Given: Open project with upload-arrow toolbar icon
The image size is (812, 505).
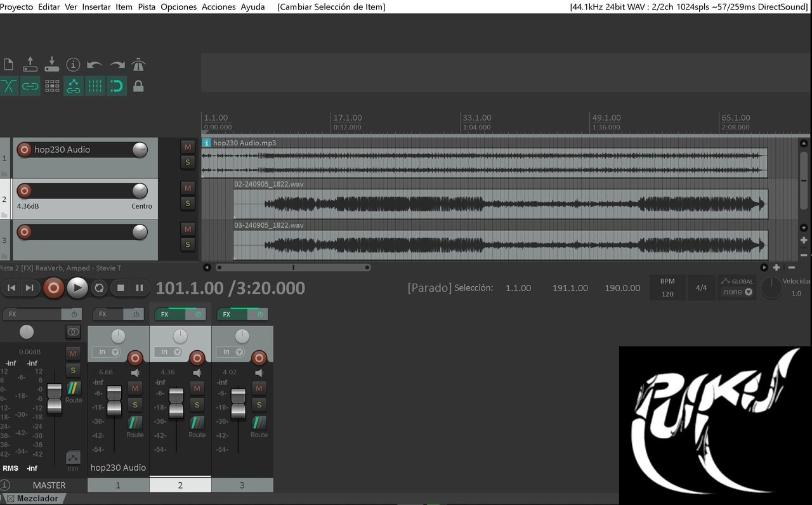Looking at the screenshot, I should (x=30, y=65).
